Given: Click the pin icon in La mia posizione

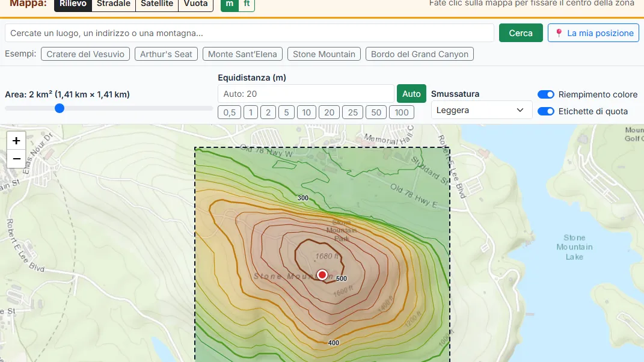Looking at the screenshot, I should (x=559, y=33).
